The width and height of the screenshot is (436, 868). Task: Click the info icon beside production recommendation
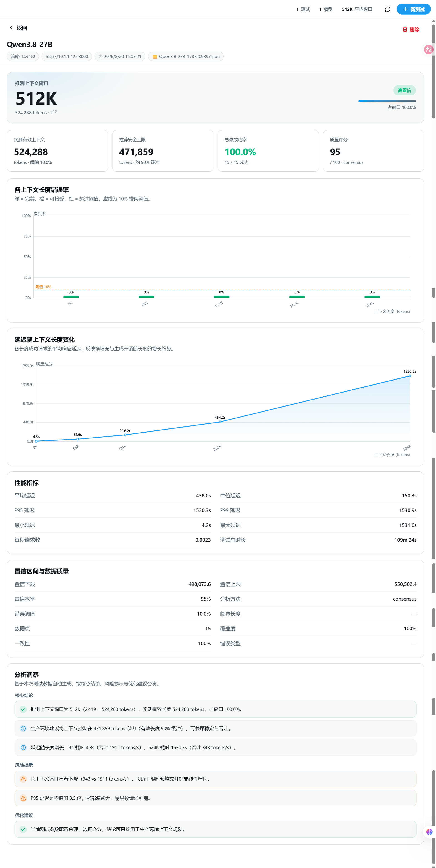click(23, 728)
